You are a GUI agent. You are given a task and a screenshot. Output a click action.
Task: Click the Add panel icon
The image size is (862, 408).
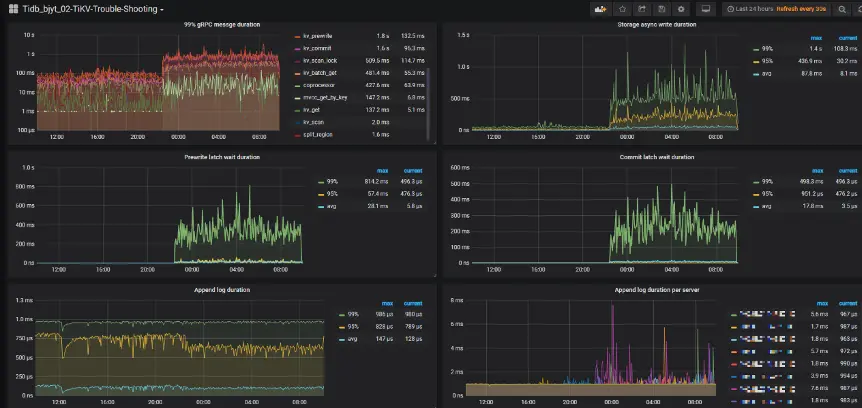pos(601,9)
